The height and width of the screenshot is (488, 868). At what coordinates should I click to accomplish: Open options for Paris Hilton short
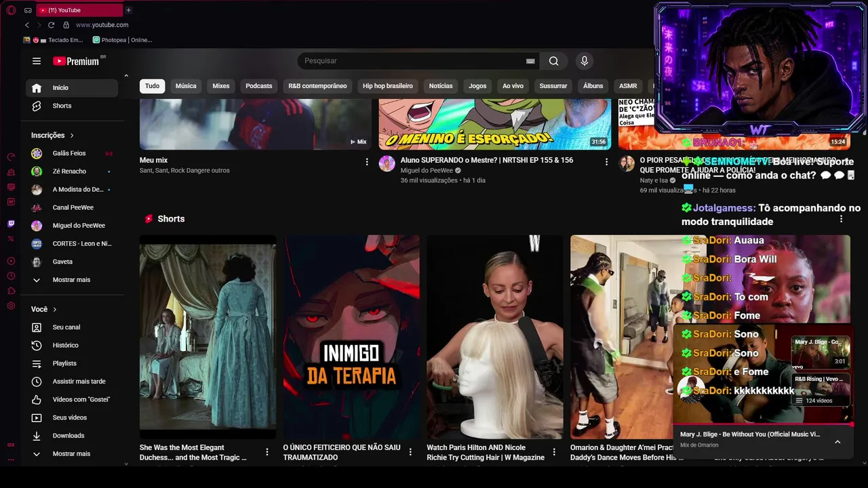click(x=554, y=452)
